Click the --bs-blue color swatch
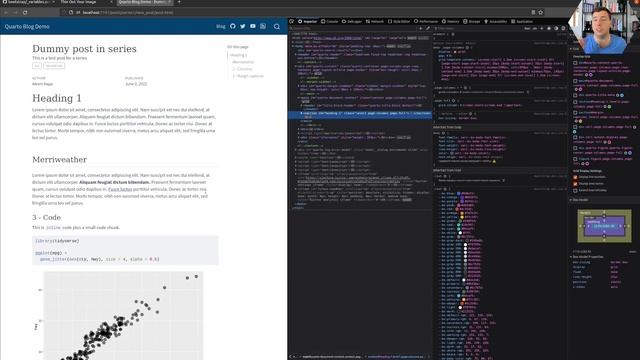Viewport: 640px width, 360px height. [458, 193]
